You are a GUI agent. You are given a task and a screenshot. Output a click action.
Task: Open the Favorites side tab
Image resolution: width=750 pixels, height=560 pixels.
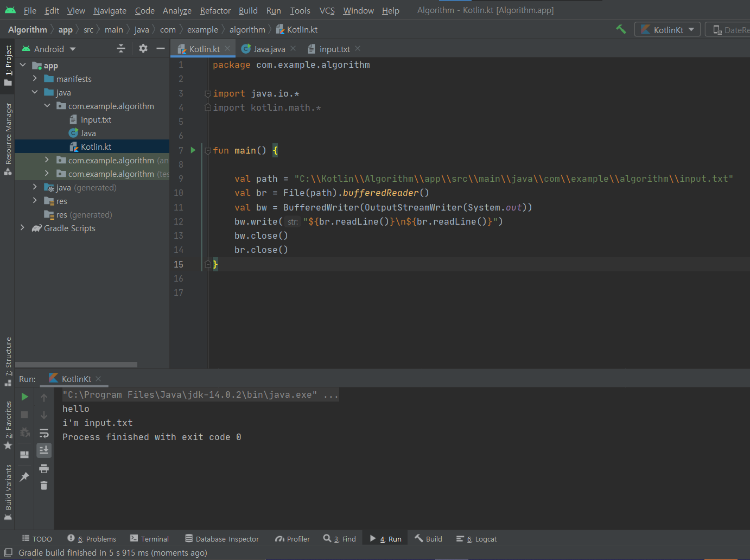[8, 425]
